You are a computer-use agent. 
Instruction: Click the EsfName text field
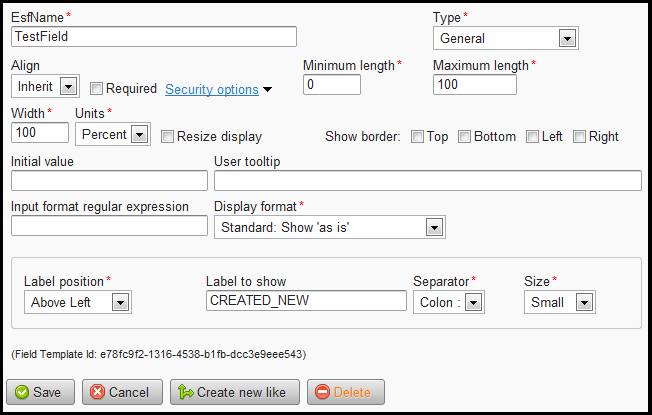pos(154,36)
